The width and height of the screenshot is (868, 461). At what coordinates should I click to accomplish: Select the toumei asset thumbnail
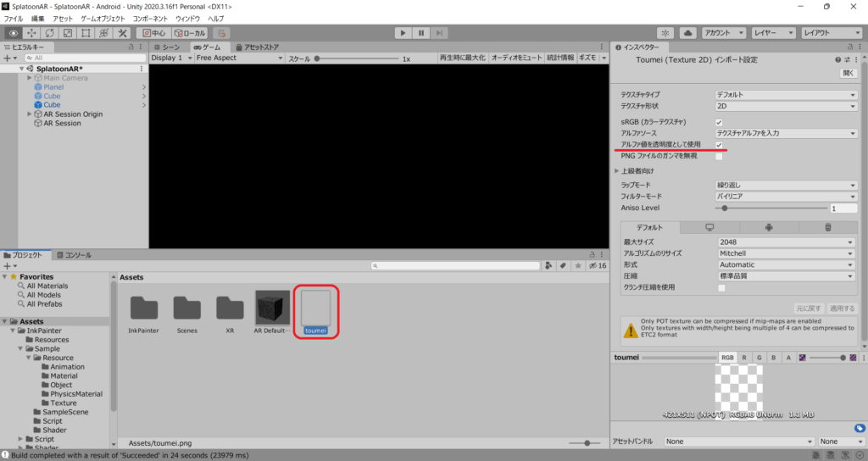[x=315, y=308]
